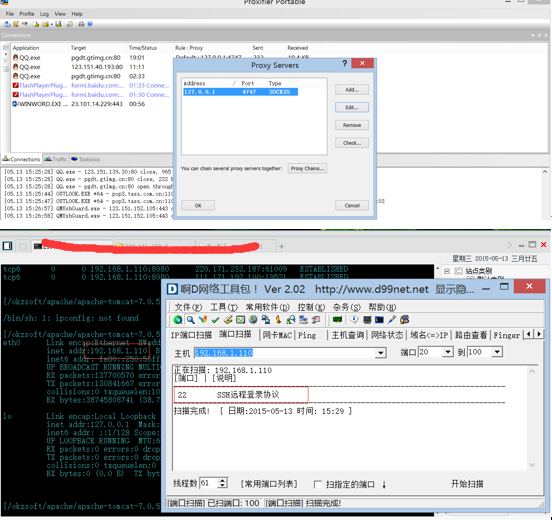Open the 常用软件(D) menu
Viewport: 552px width, 520px height.
[268, 307]
